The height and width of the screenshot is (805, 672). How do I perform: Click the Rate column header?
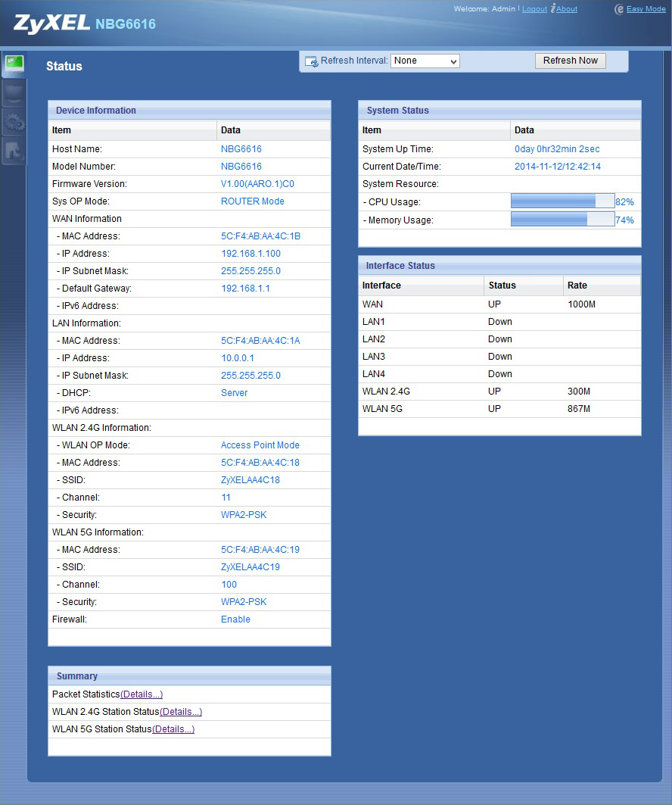point(577,285)
